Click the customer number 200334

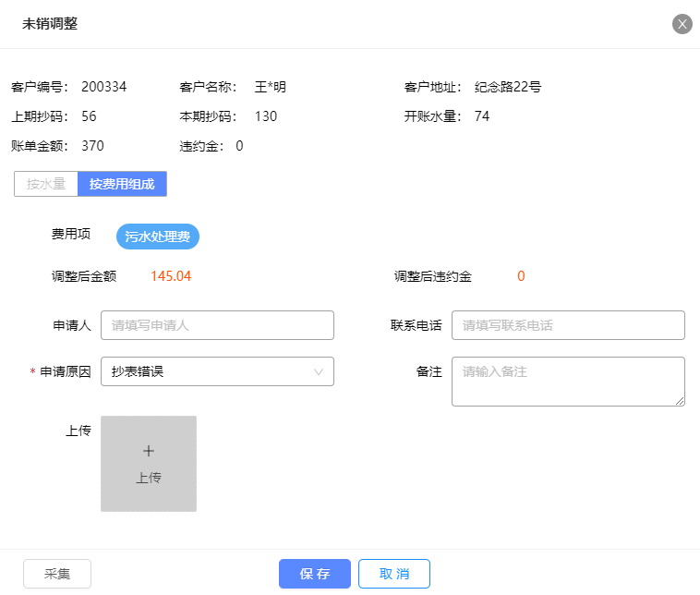coord(104,87)
